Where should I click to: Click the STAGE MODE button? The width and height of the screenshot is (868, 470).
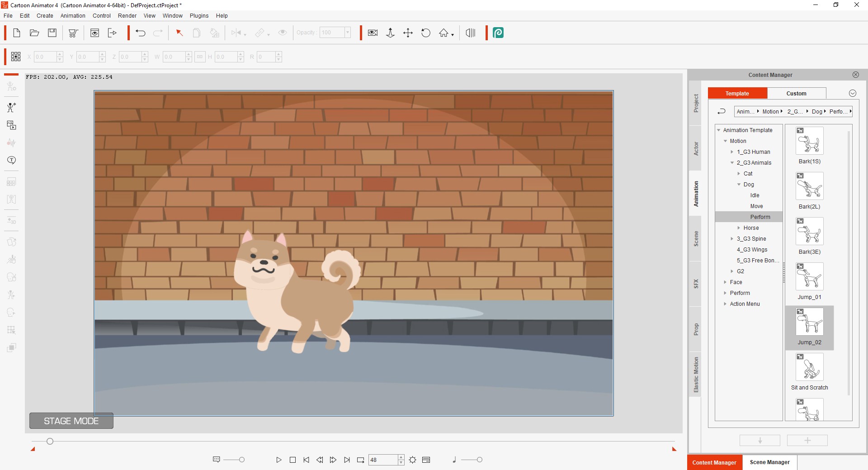pyautogui.click(x=71, y=421)
